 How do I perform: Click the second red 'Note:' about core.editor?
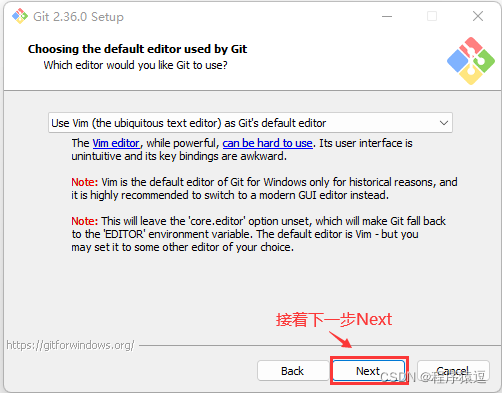click(x=85, y=221)
